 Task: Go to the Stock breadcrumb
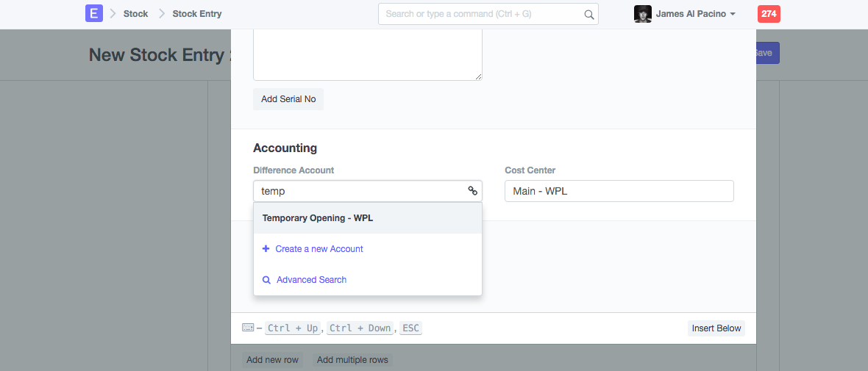[x=135, y=14]
